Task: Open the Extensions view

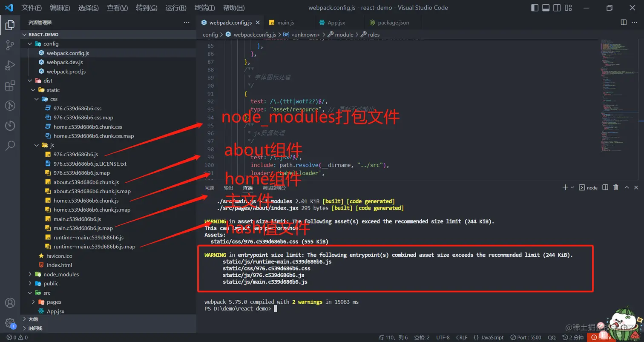Action: 10,86
